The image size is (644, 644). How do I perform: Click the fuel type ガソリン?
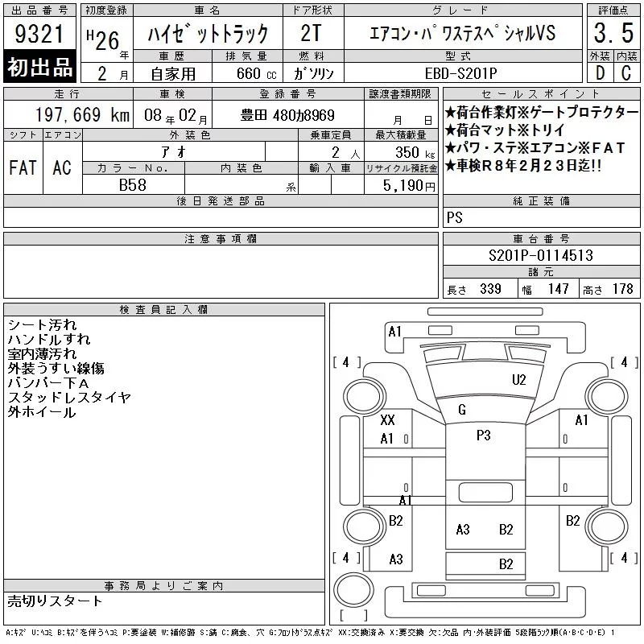[x=313, y=73]
